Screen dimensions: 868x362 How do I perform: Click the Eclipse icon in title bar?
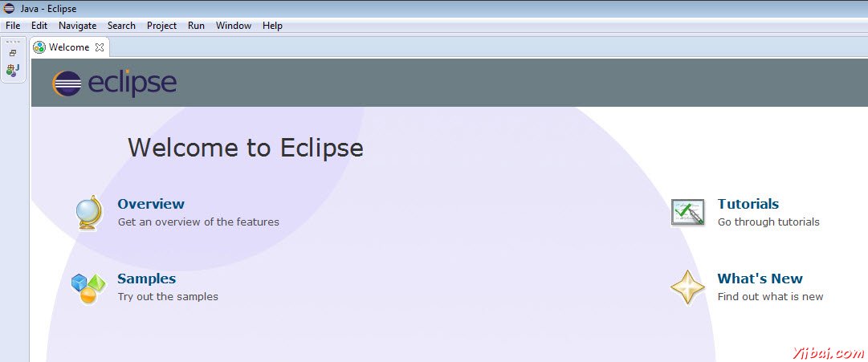pos(9,8)
